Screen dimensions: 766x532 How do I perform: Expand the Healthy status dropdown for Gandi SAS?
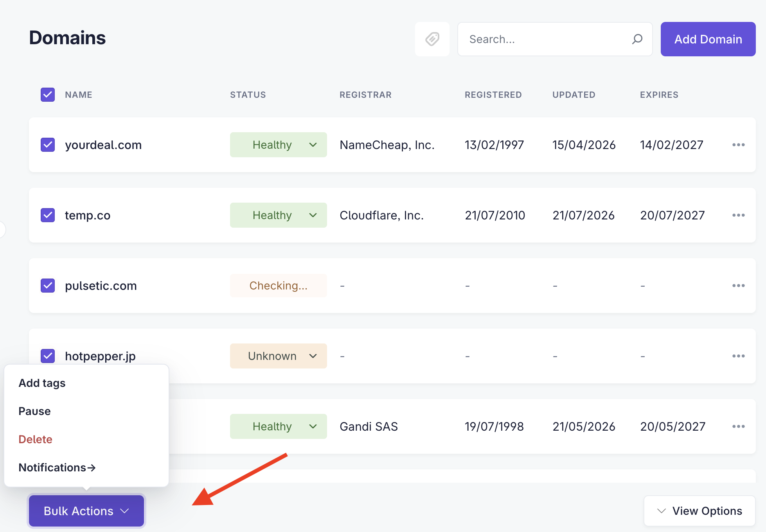(279, 426)
